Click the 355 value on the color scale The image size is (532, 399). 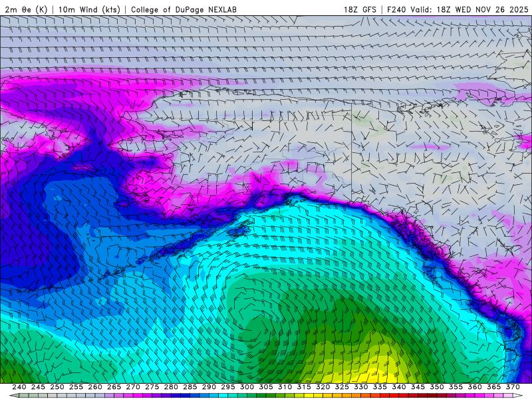456,387
